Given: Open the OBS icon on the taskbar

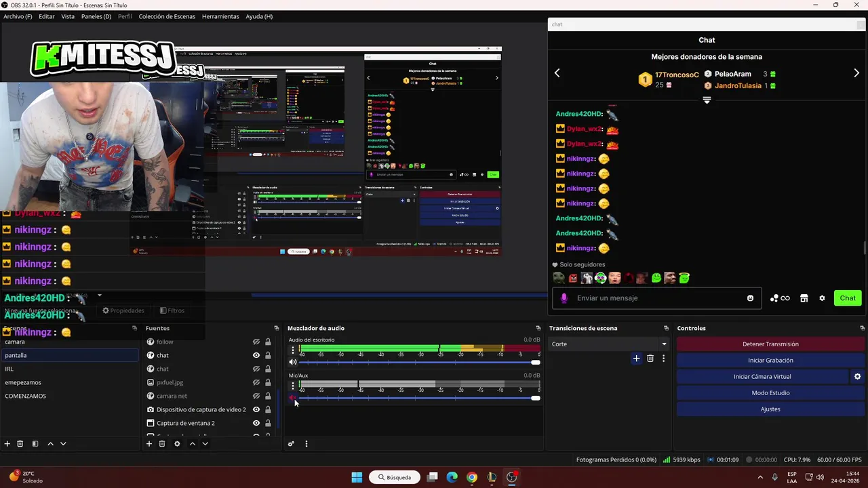Looking at the screenshot, I should pyautogui.click(x=512, y=477).
